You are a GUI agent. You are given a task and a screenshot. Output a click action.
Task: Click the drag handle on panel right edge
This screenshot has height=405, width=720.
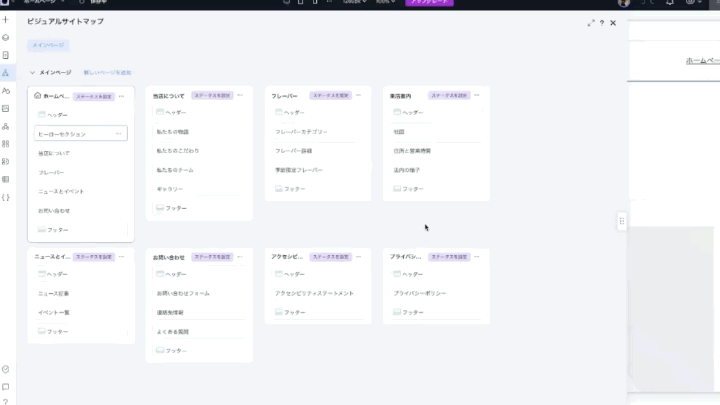click(622, 222)
